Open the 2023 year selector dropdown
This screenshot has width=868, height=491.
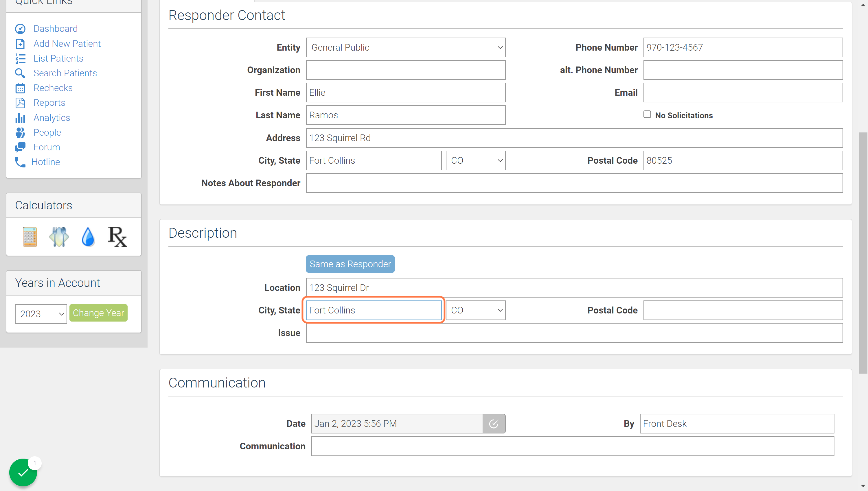41,314
